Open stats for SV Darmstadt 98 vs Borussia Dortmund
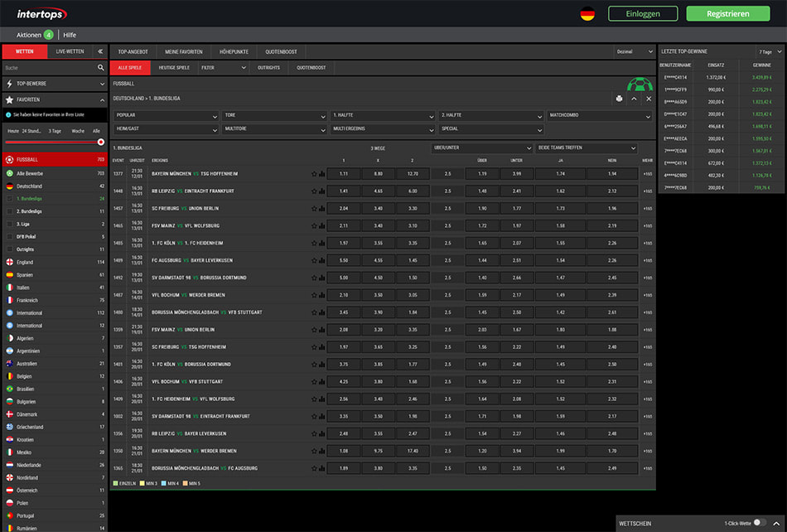 tap(321, 278)
